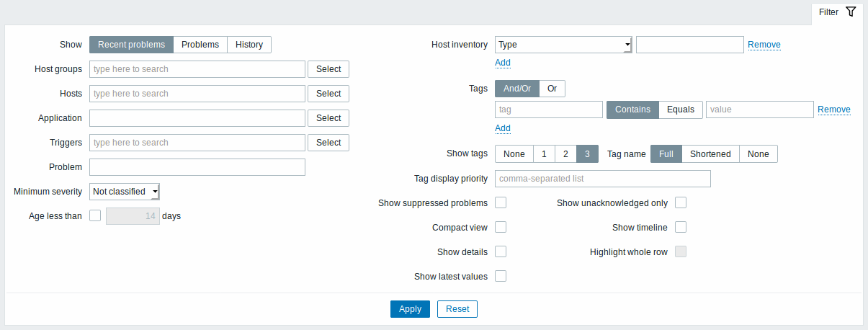Viewport: 868px width, 330px height.
Task: Switch to the Problems view
Action: pyautogui.click(x=200, y=45)
